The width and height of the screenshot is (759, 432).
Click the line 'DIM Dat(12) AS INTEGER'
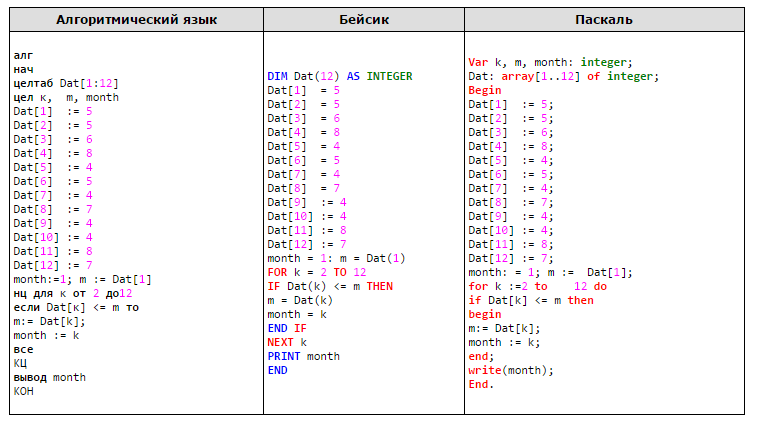(x=340, y=77)
